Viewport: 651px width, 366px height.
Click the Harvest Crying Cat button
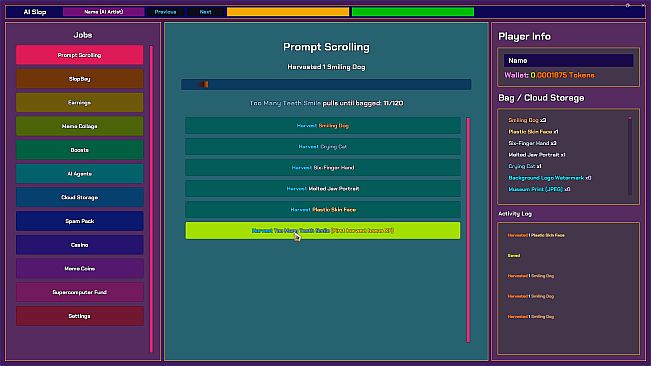click(323, 146)
